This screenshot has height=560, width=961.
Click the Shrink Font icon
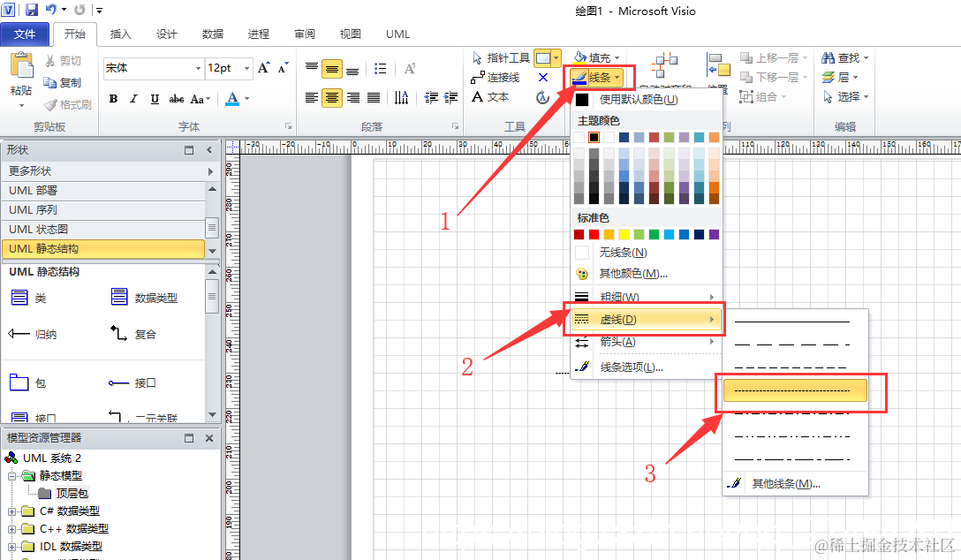[283, 68]
